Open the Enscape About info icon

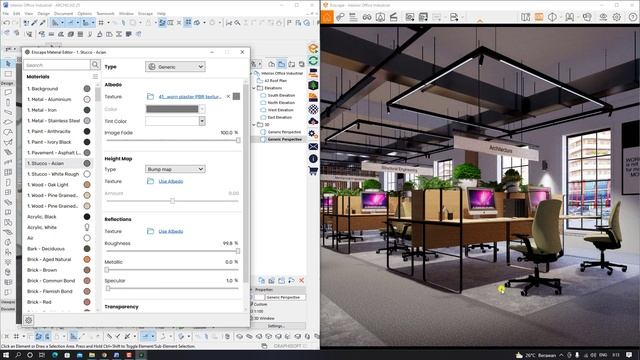(313, 158)
